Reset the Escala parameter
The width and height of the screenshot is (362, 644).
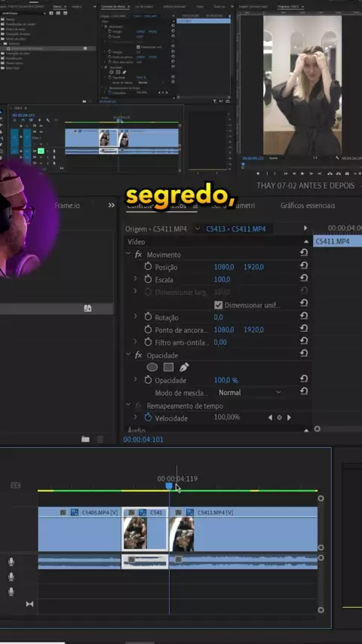(x=304, y=278)
